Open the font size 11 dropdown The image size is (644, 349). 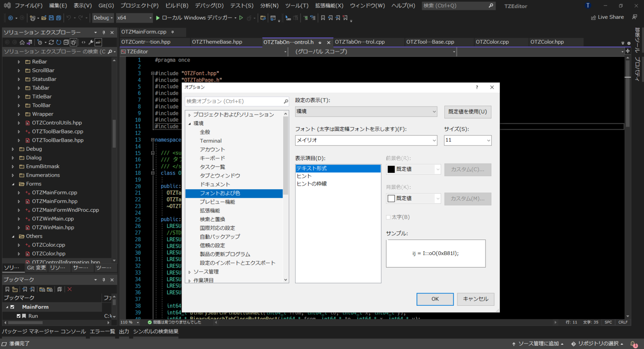click(x=488, y=141)
